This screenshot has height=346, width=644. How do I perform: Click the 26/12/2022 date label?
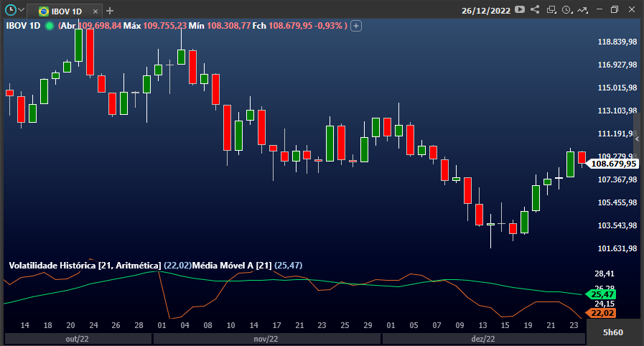[486, 11]
